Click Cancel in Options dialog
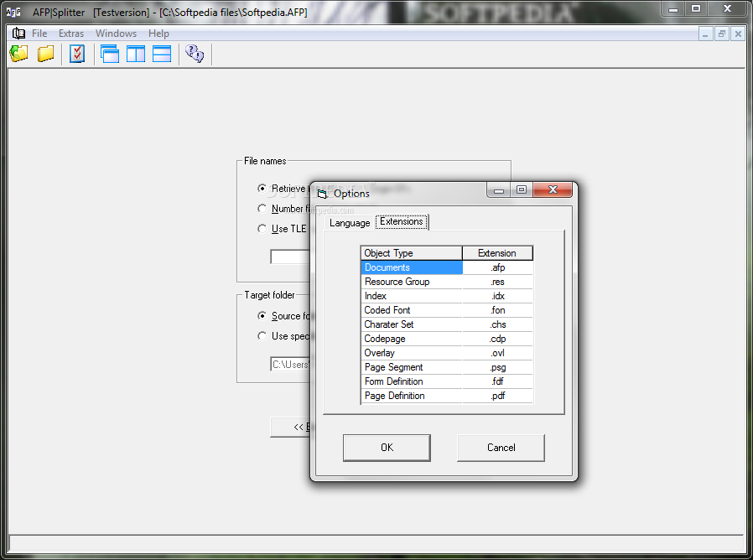Viewport: 753px width, 560px height. (x=501, y=448)
